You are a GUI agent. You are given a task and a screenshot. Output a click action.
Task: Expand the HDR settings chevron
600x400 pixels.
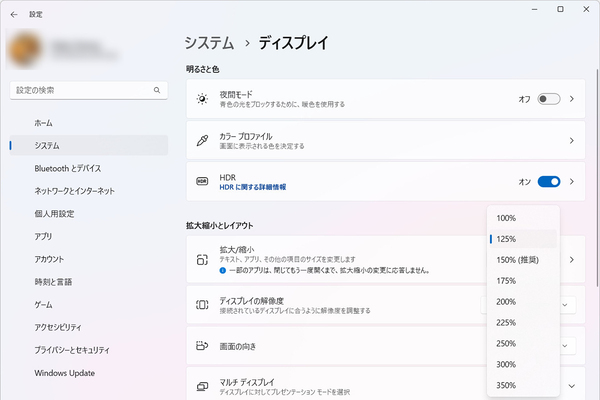pos(572,181)
